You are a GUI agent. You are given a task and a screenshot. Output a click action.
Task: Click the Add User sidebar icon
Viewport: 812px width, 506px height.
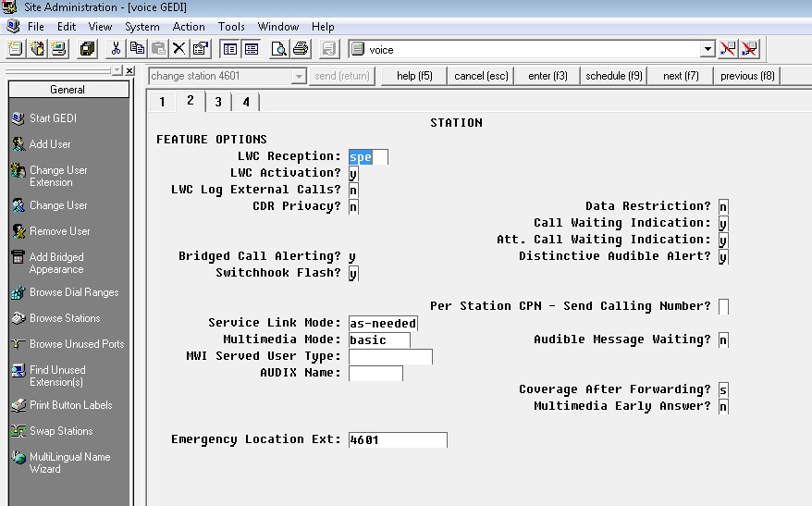(x=18, y=144)
